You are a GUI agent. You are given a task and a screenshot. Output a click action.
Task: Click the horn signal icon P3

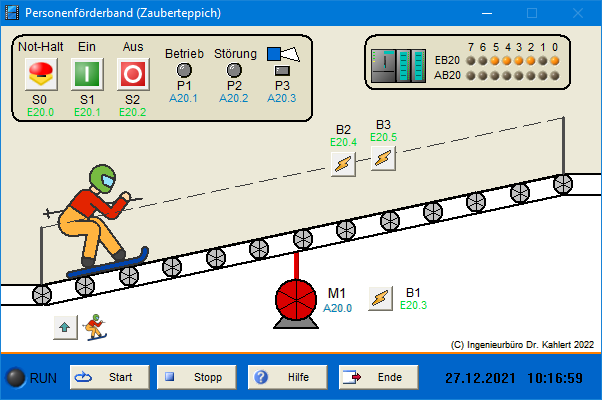point(282,54)
